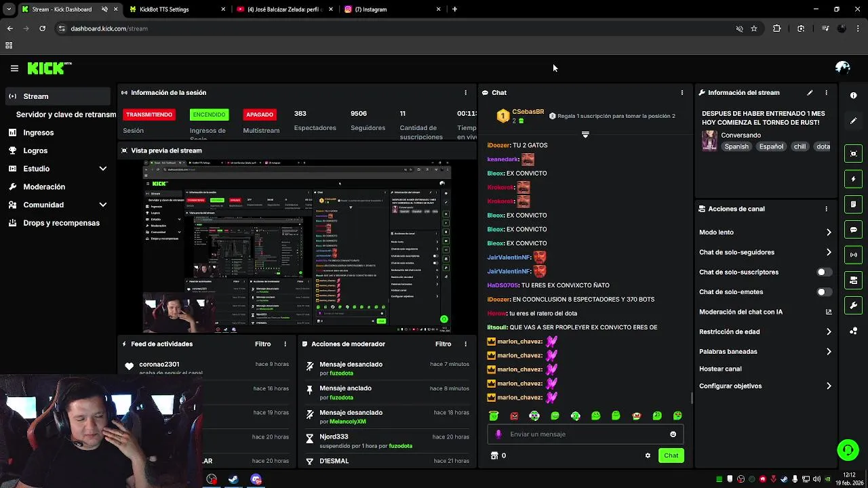Click the chat bubble icon in right toolbar
Screen dimensions: 868x488
click(x=853, y=230)
